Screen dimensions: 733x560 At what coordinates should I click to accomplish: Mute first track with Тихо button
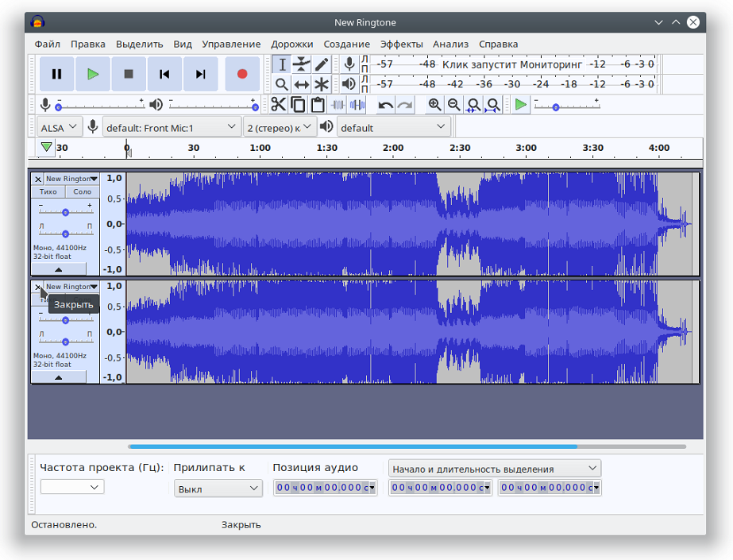point(48,191)
